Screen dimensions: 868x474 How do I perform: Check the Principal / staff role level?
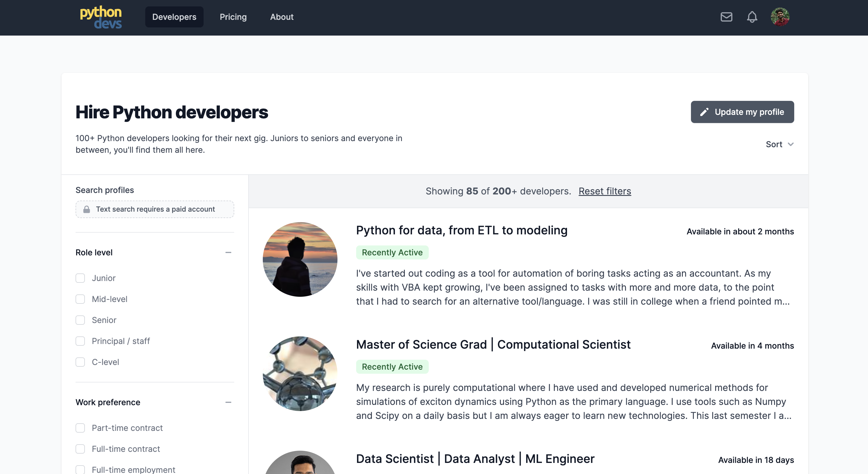(x=80, y=341)
